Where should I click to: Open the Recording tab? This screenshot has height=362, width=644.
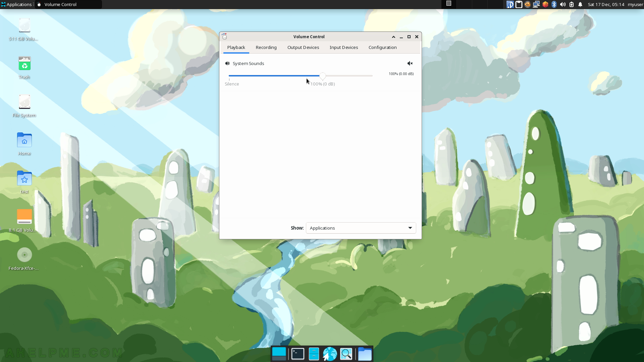tap(266, 48)
